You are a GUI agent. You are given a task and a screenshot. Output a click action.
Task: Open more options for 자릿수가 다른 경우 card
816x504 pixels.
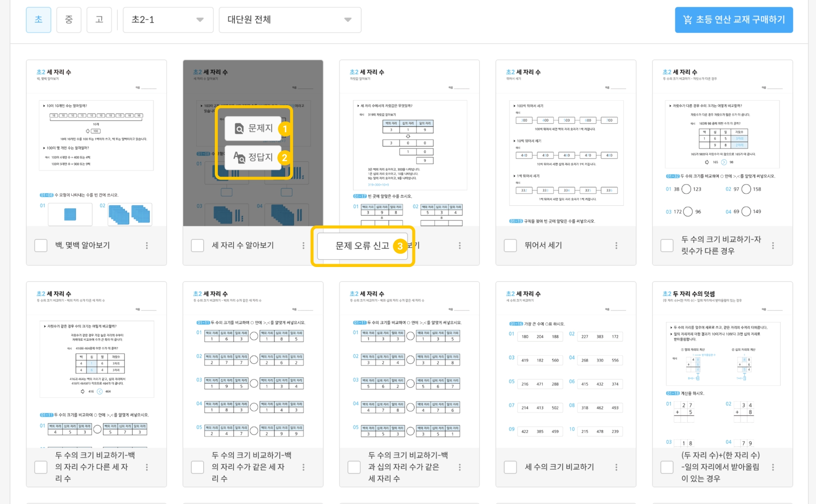pos(772,246)
